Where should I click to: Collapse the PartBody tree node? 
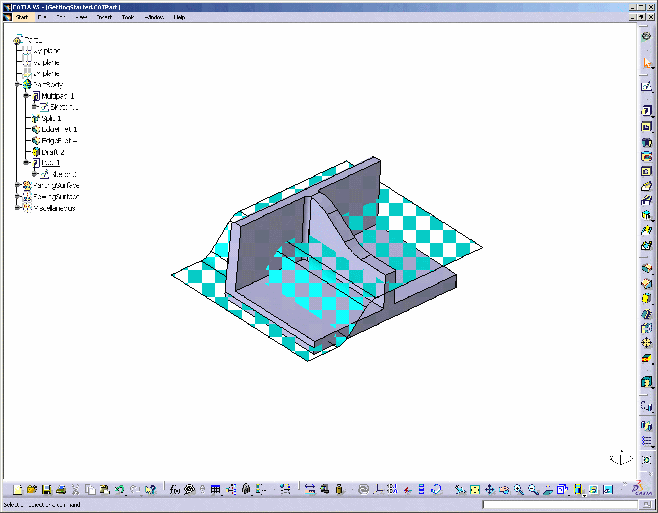pos(18,85)
